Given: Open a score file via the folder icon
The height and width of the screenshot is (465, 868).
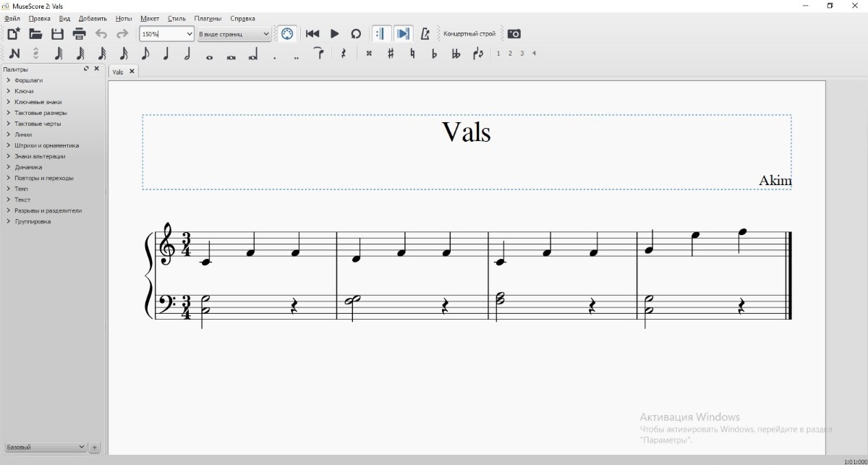Looking at the screenshot, I should coord(35,34).
